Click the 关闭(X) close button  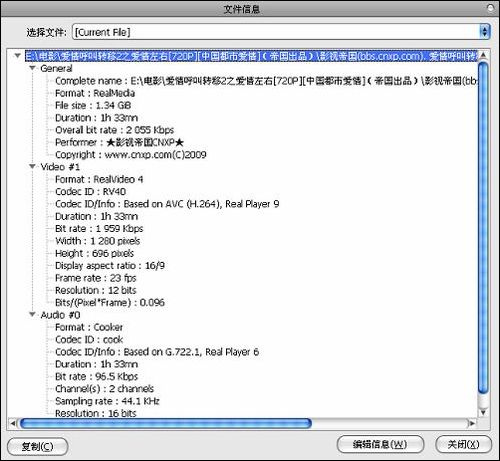coord(463,444)
